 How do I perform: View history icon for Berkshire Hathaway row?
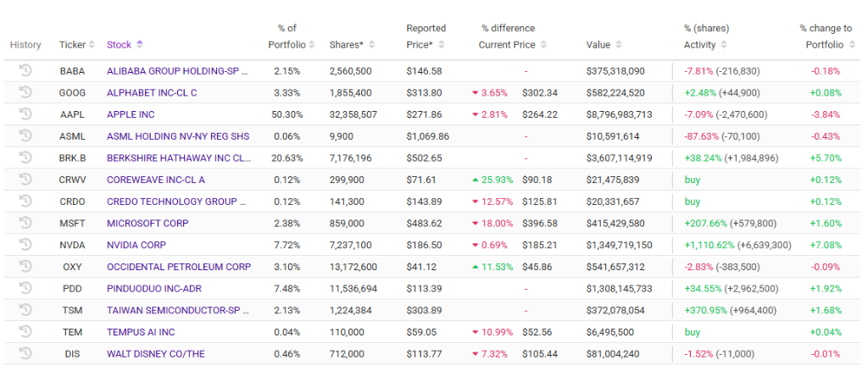[x=25, y=157]
